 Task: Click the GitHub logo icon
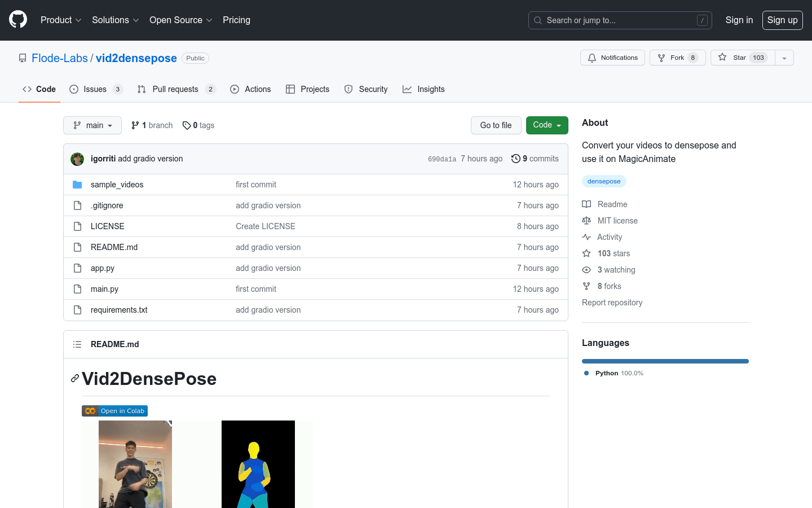tap(18, 20)
